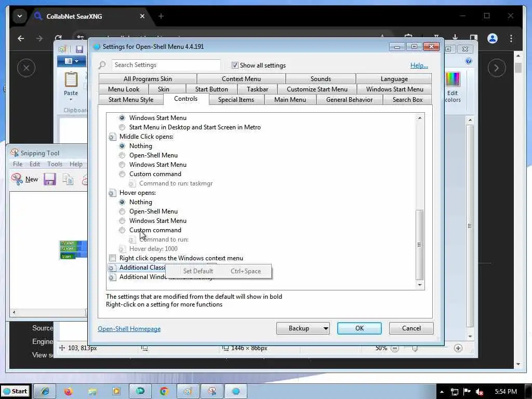Click the Paste clipboard icon in Paint
This screenshot has width=532, height=399.
pos(71,79)
